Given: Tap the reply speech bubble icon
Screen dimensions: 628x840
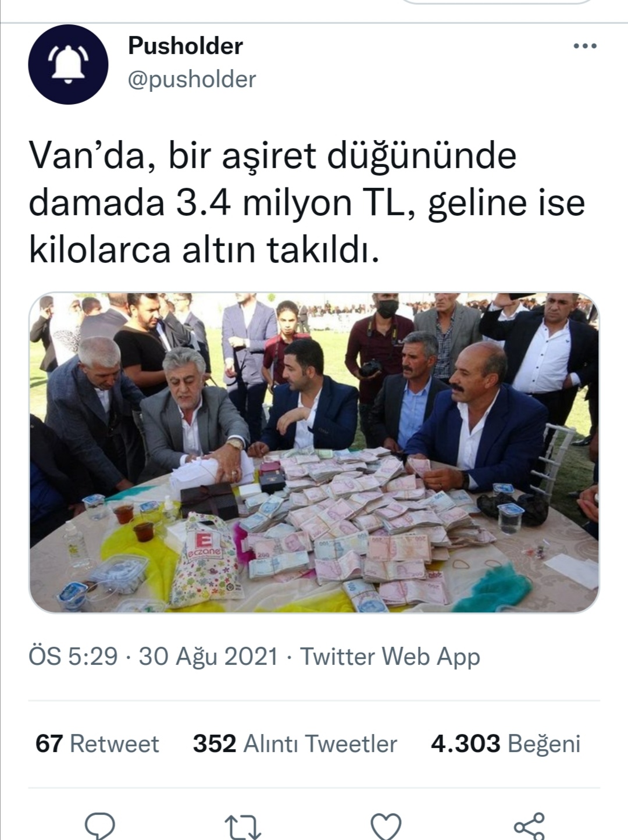Looking at the screenshot, I should [x=100, y=826].
